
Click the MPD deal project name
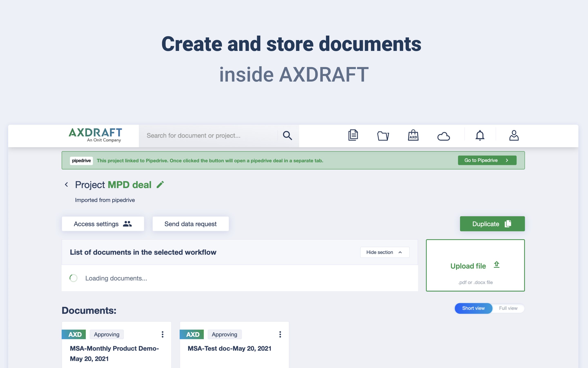129,185
